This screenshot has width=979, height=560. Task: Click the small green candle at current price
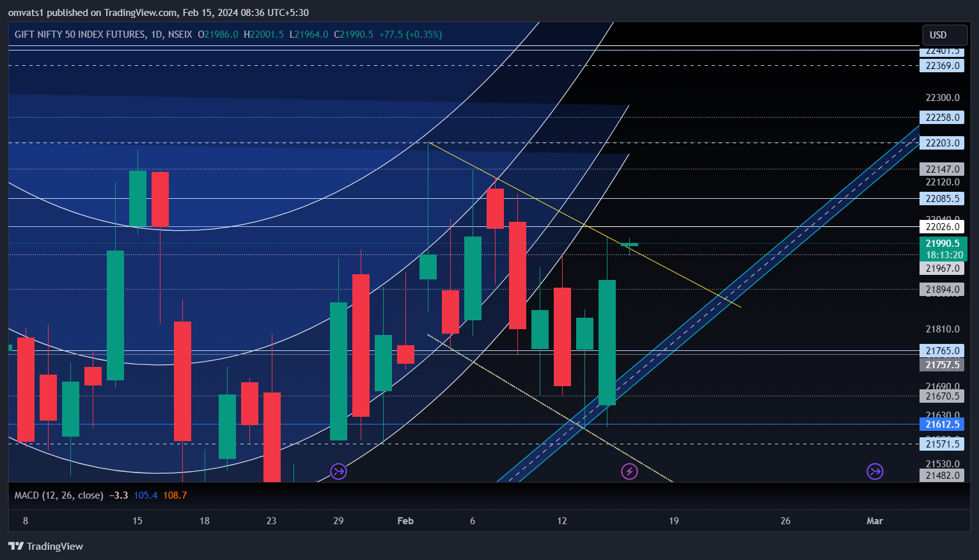pyautogui.click(x=629, y=244)
